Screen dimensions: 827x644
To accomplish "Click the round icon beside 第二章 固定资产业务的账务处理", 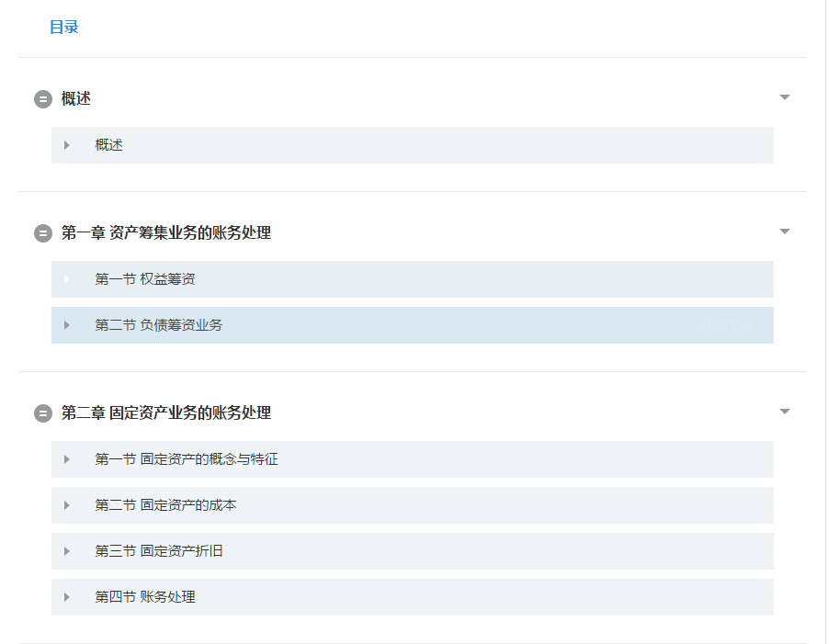I will (43, 413).
